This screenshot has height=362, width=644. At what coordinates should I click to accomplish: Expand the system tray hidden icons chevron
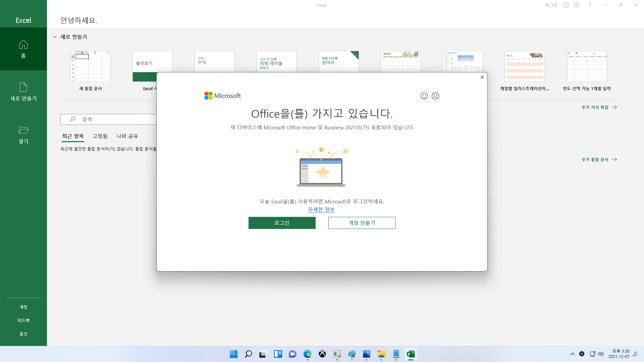573,354
